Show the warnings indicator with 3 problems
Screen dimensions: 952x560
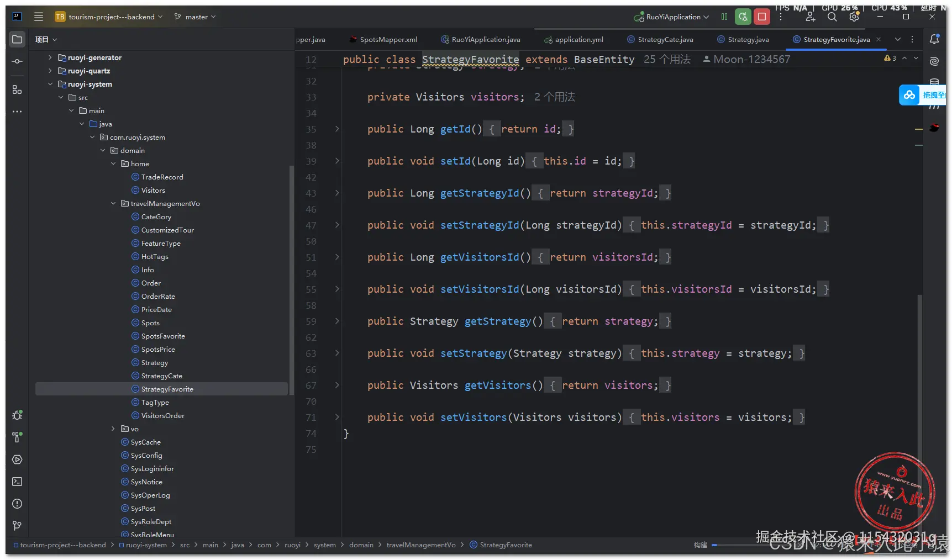[890, 58]
